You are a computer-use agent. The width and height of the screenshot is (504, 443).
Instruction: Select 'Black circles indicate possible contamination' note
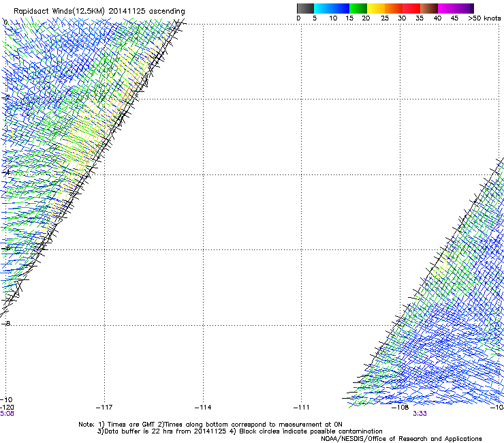pos(311,431)
